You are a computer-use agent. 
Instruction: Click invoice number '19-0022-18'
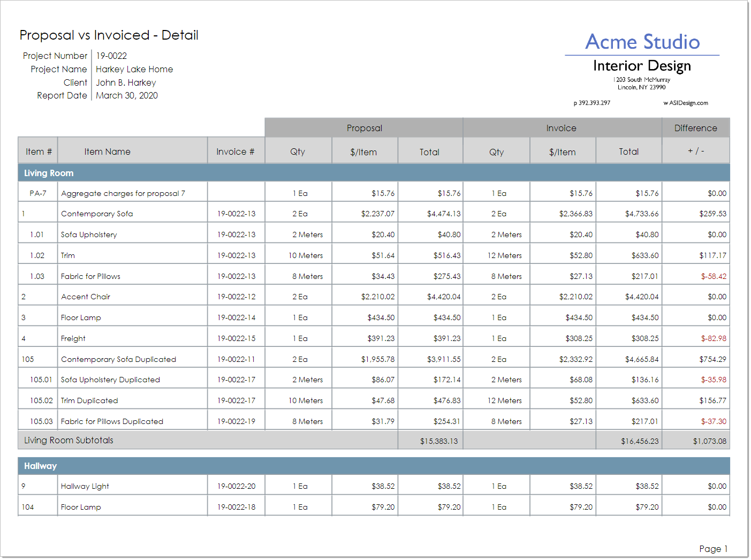point(236,507)
